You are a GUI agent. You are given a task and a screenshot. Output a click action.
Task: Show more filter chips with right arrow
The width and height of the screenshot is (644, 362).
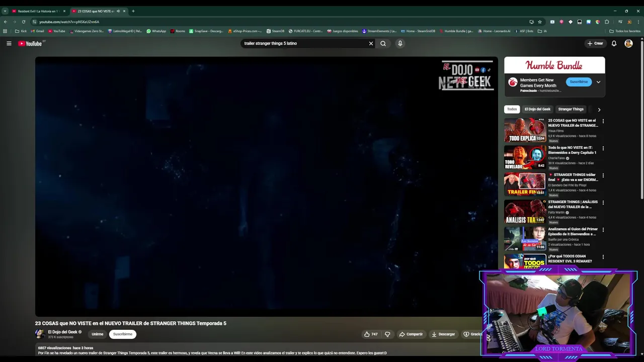599,109
